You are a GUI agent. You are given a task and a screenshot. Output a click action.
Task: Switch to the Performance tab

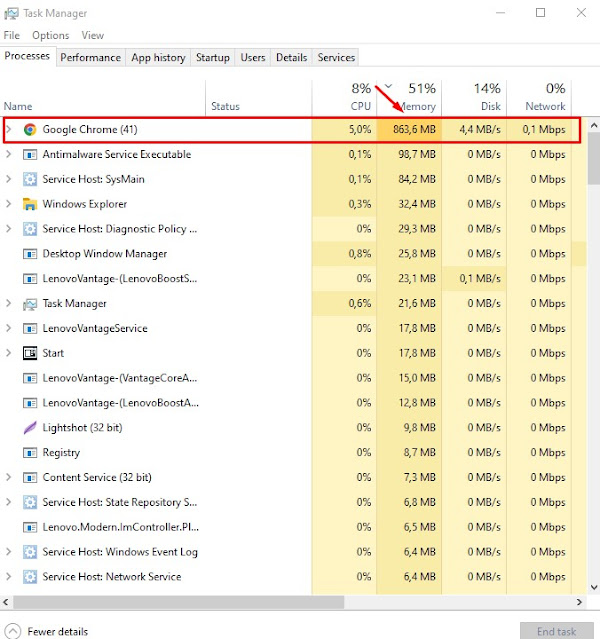coord(90,57)
